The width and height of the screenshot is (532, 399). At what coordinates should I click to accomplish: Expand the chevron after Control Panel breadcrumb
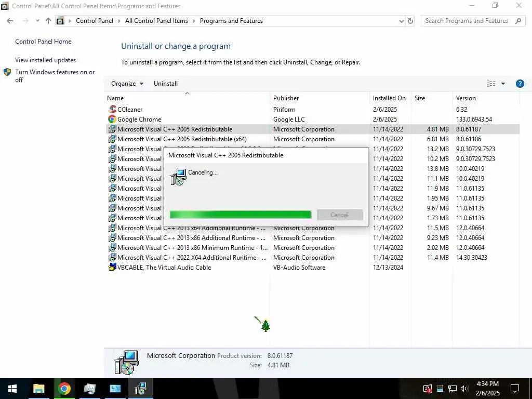(x=119, y=21)
